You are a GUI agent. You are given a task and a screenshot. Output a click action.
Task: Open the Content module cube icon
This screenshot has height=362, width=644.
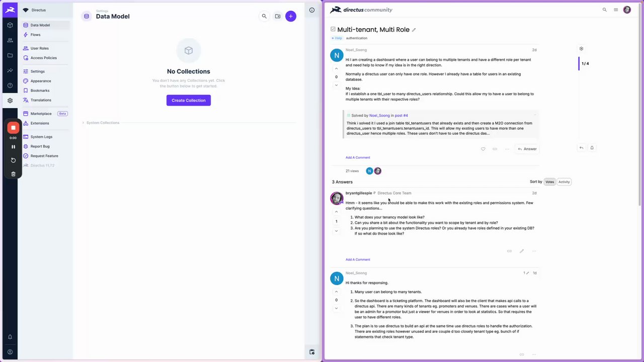pos(10,25)
